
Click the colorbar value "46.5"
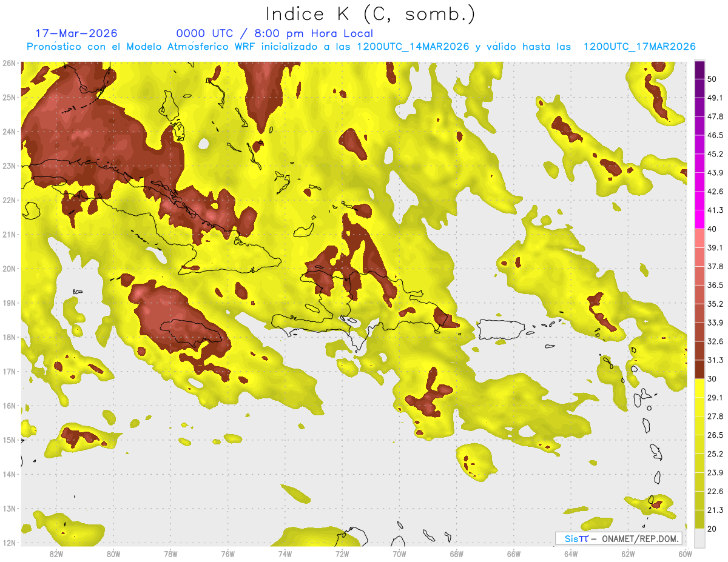click(x=715, y=135)
